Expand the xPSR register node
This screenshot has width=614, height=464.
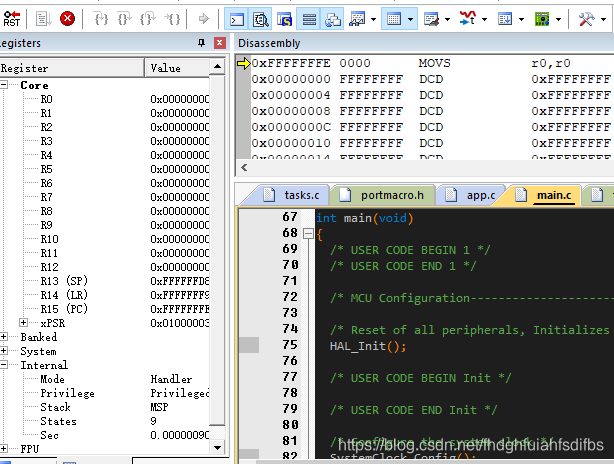tap(23, 323)
